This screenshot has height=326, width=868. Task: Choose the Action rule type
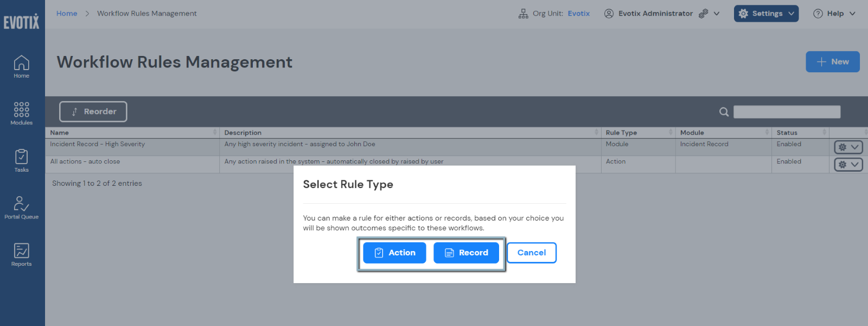(x=394, y=253)
